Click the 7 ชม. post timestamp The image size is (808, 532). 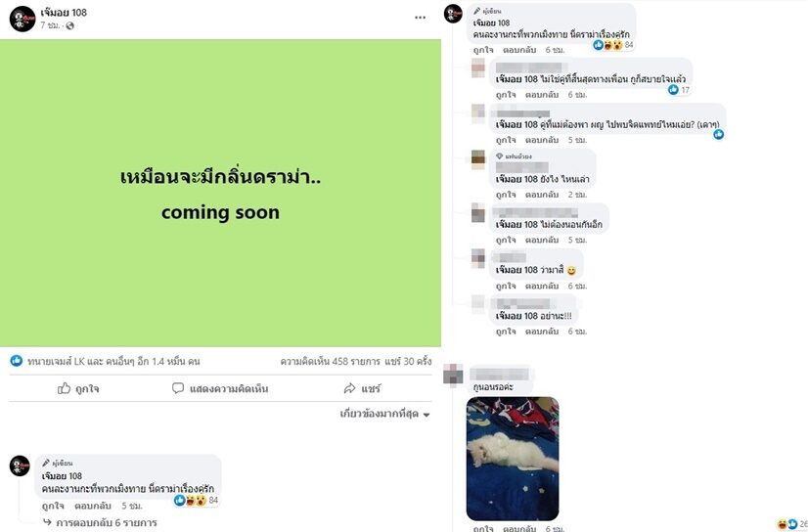pos(50,25)
